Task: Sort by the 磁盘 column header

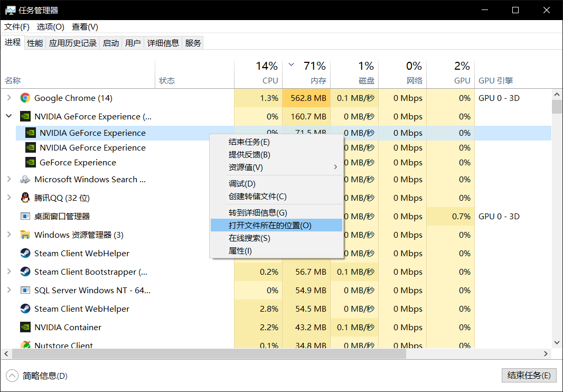Action: (354, 74)
